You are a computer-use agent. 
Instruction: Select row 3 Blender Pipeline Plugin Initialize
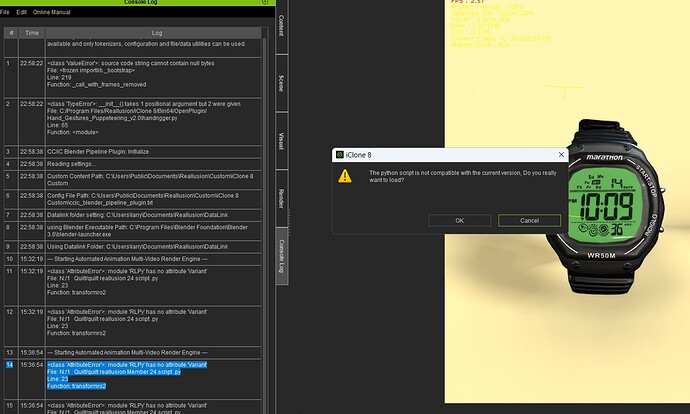click(133, 151)
